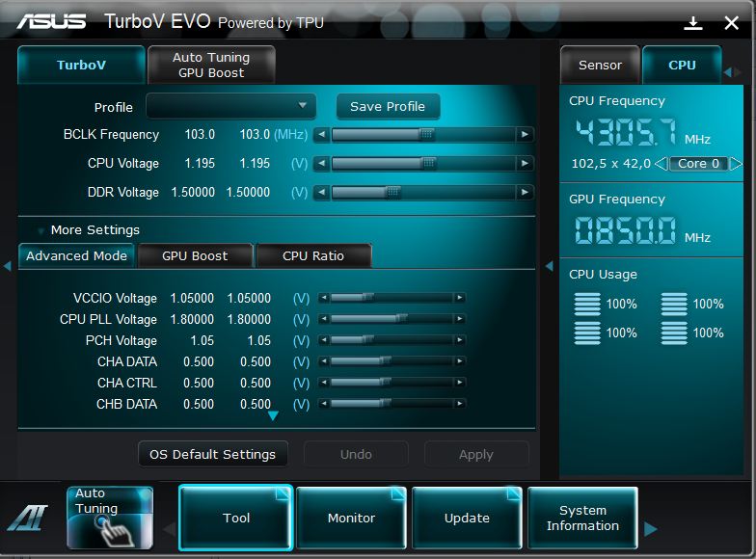Collapse the right monitor panel arrow
Viewport: 756px width, 559px height.
tap(550, 266)
